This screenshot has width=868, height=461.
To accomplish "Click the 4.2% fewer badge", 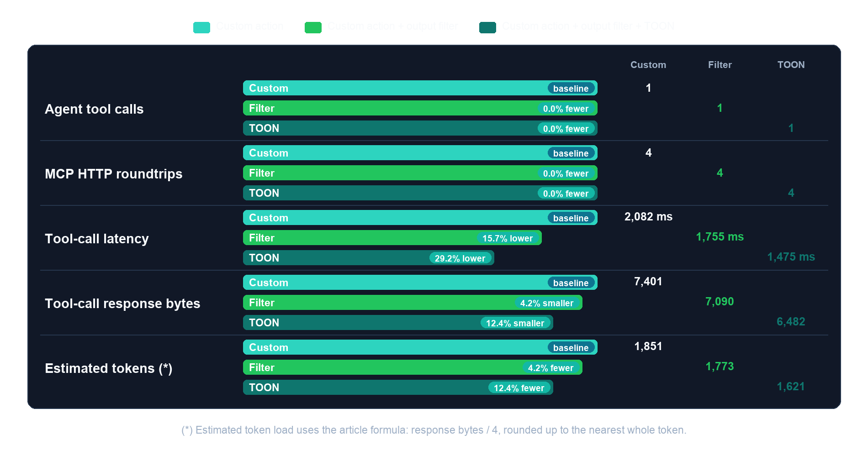I will coord(551,368).
